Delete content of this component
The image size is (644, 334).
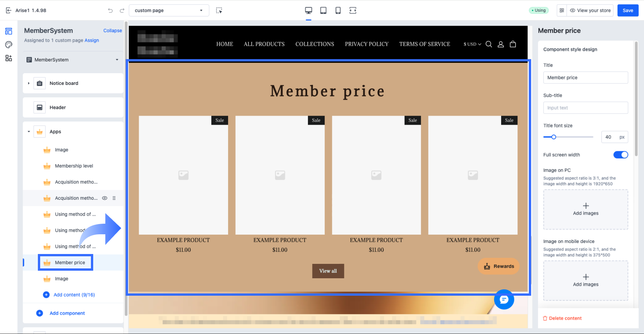click(562, 318)
